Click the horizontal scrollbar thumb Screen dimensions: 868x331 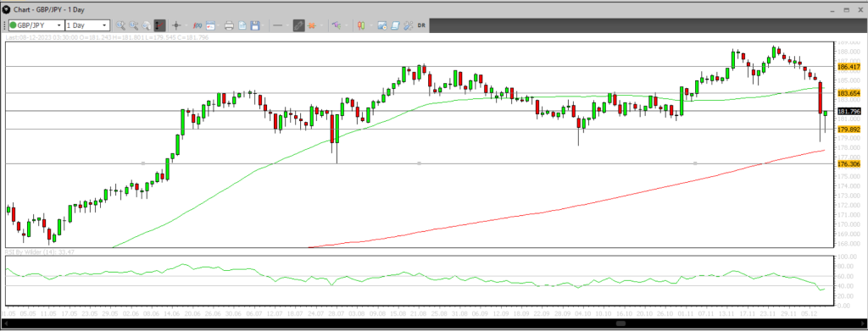(620, 323)
